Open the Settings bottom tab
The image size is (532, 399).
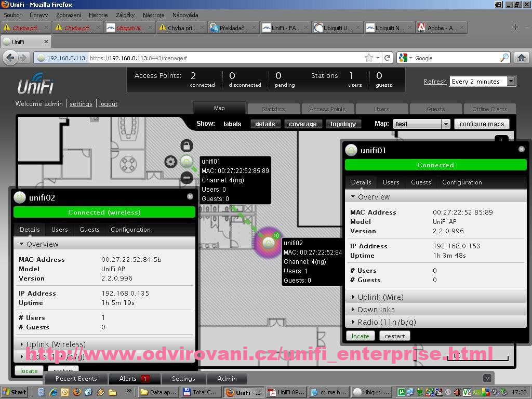pyautogui.click(x=183, y=379)
